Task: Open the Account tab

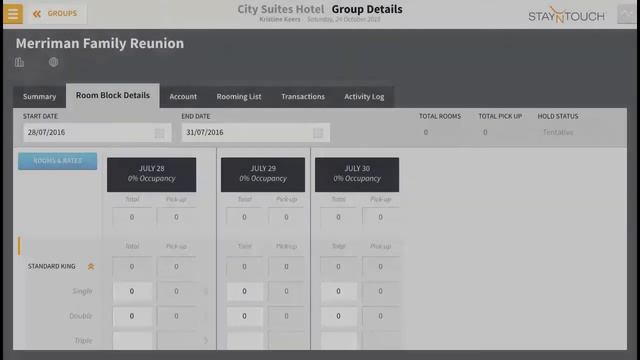Action: click(183, 97)
